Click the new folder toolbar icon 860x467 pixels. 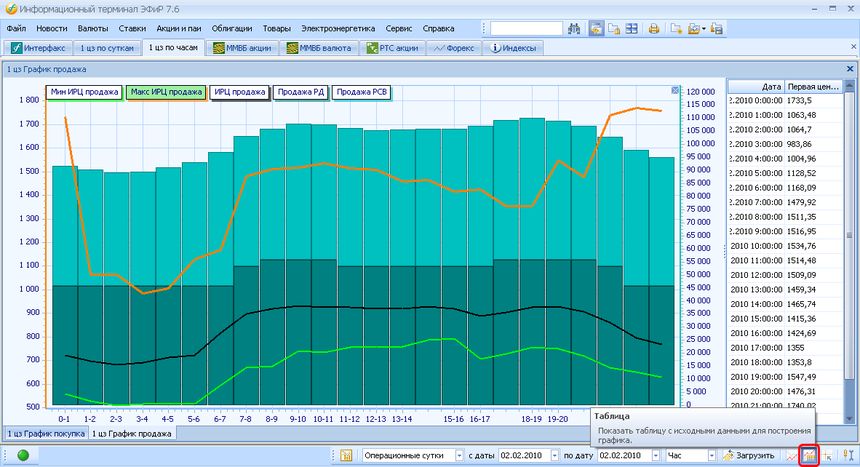click(676, 28)
